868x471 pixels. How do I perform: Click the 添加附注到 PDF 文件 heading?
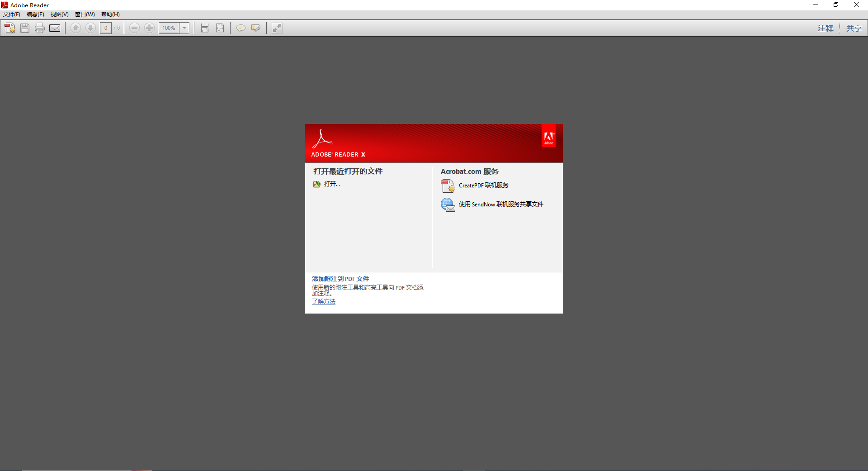pos(340,279)
